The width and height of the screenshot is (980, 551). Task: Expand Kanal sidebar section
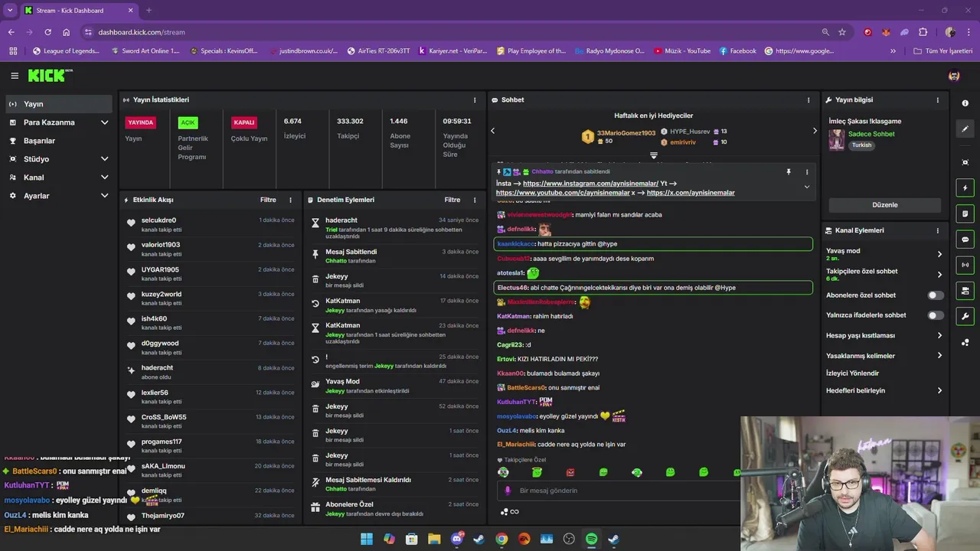coord(105,178)
